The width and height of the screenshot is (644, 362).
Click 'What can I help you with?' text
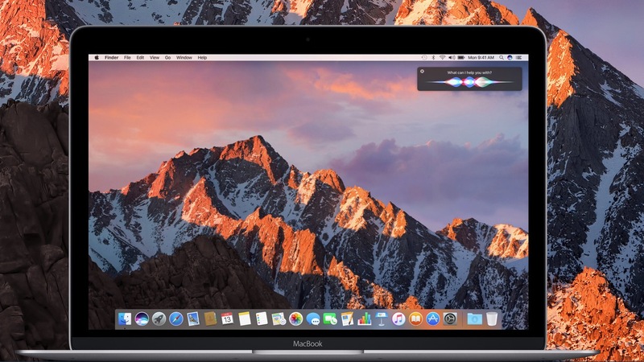point(469,72)
